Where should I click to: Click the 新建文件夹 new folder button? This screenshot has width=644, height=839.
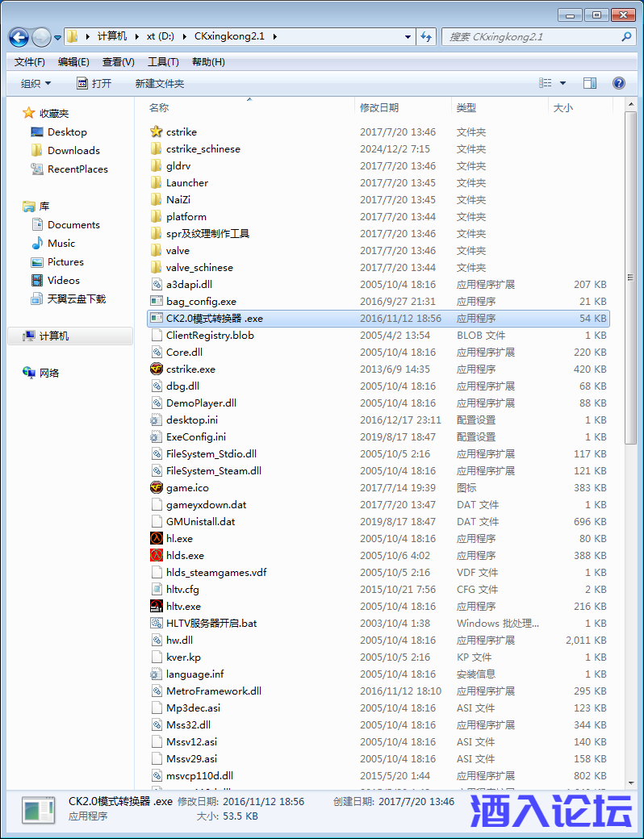pyautogui.click(x=160, y=83)
